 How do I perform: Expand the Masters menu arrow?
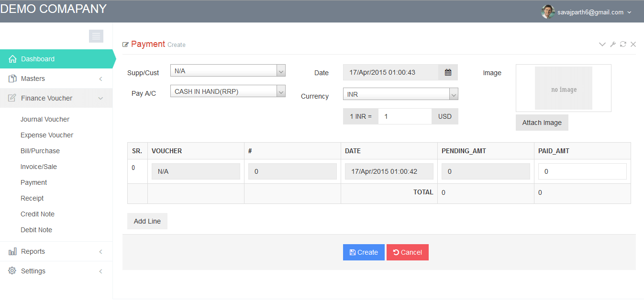point(100,79)
